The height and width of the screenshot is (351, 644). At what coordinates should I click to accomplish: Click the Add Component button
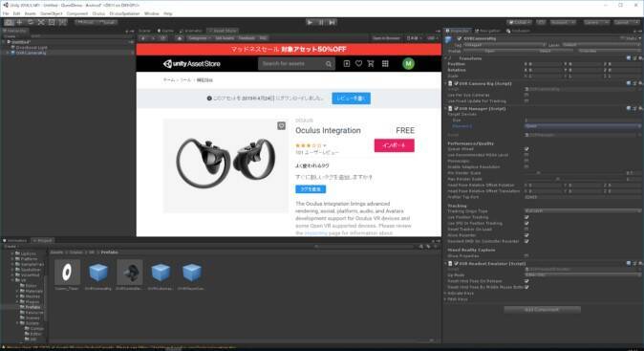542,310
